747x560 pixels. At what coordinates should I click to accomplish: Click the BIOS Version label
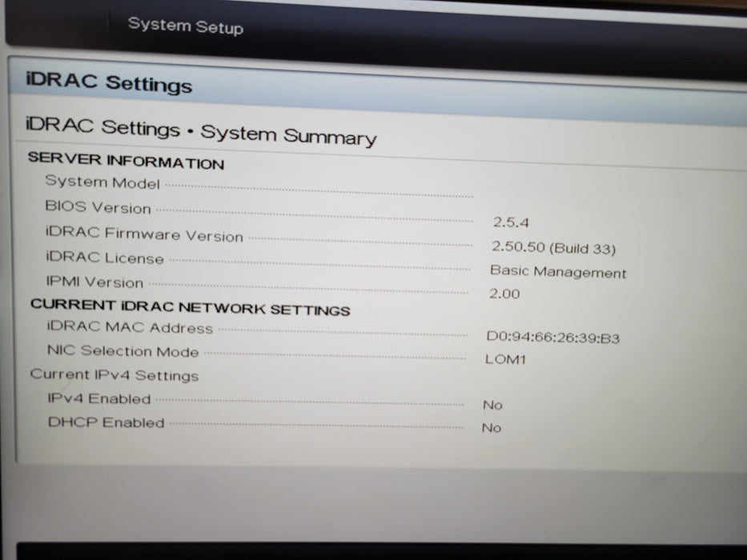tap(98, 206)
